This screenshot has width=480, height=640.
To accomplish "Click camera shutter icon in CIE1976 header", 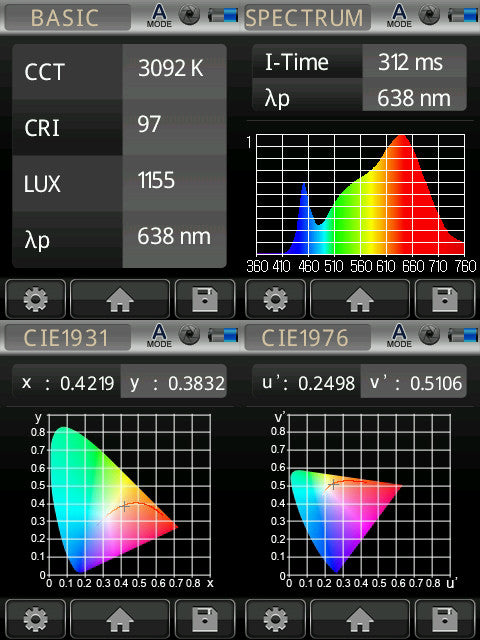I will (x=430, y=335).
